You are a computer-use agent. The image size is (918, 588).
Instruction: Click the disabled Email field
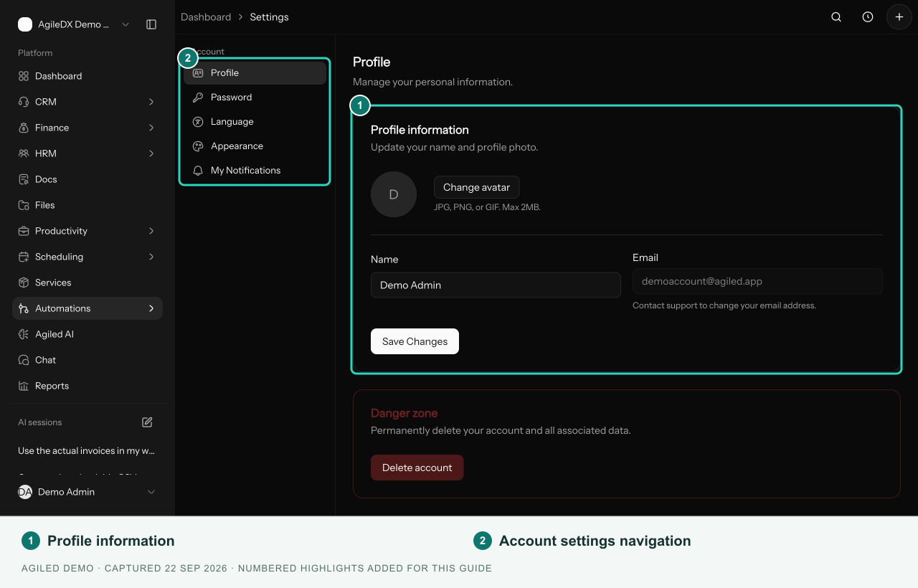pos(757,281)
